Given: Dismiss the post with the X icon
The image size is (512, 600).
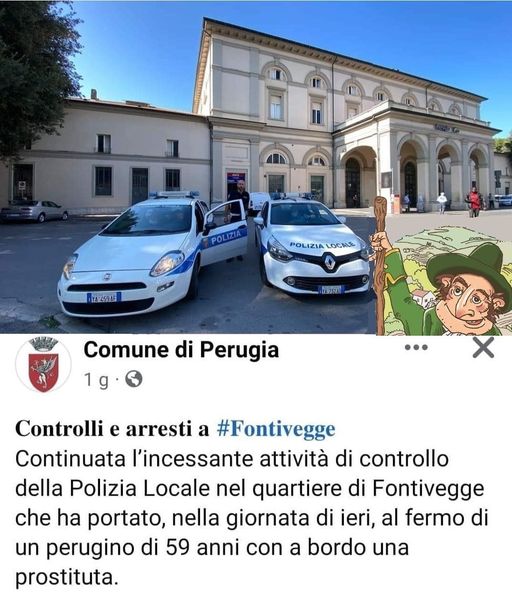Looking at the screenshot, I should 483,347.
